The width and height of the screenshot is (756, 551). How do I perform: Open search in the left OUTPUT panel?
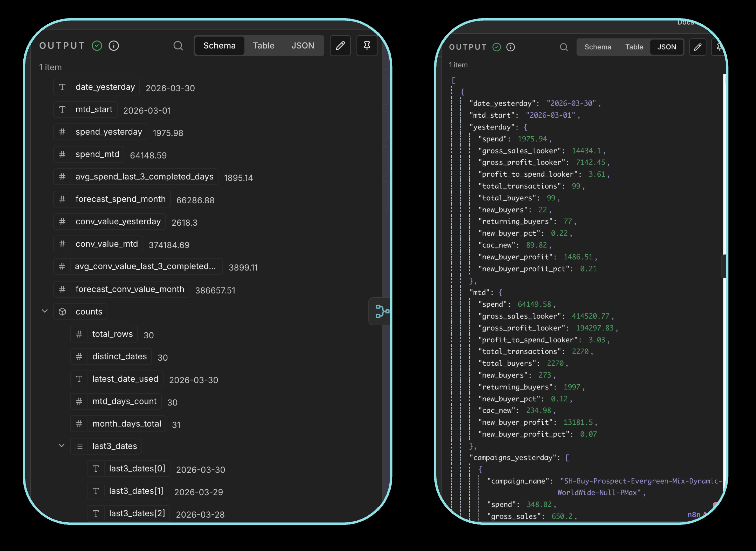pyautogui.click(x=178, y=45)
